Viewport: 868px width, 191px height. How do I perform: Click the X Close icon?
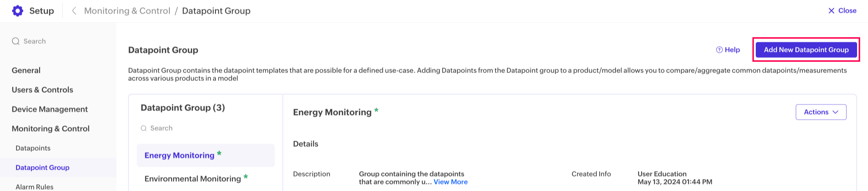pyautogui.click(x=831, y=11)
